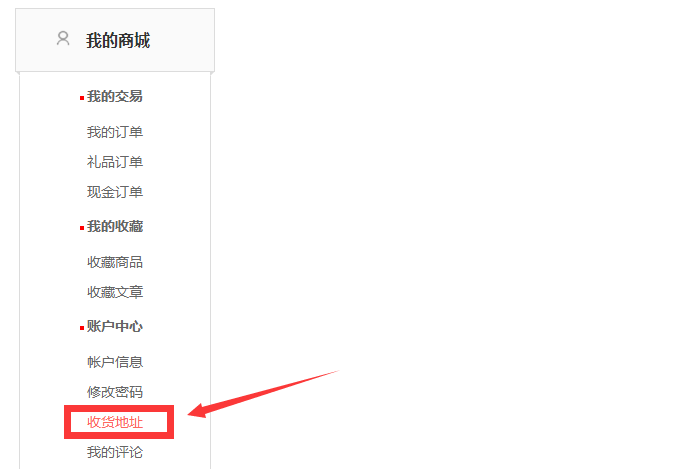Open the 礼品订单 menu entry
Viewport: 678px width, 469px height.
[x=115, y=162]
